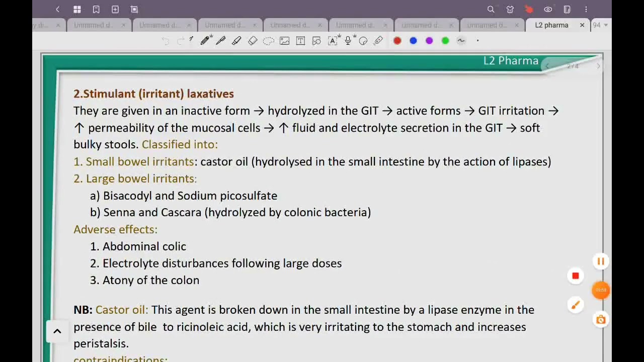Click '2. Electrolyte disturbances following large doses'
The width and height of the screenshot is (644, 362).
pyautogui.click(x=216, y=263)
